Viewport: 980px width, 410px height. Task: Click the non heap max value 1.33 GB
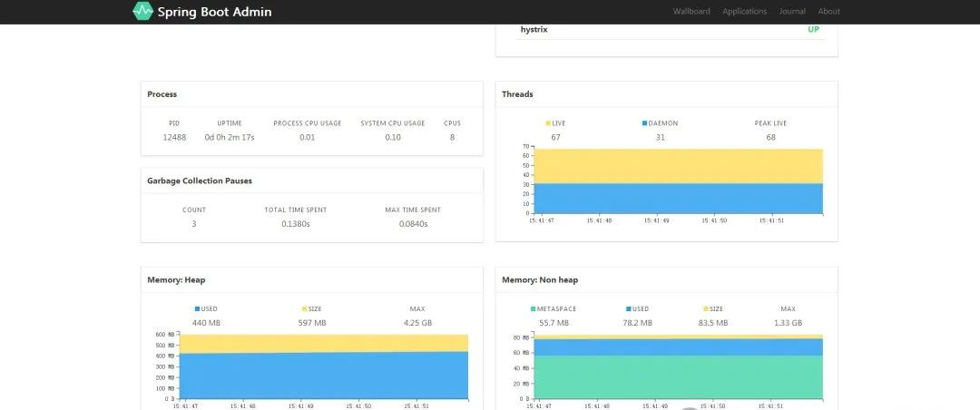[789, 323]
